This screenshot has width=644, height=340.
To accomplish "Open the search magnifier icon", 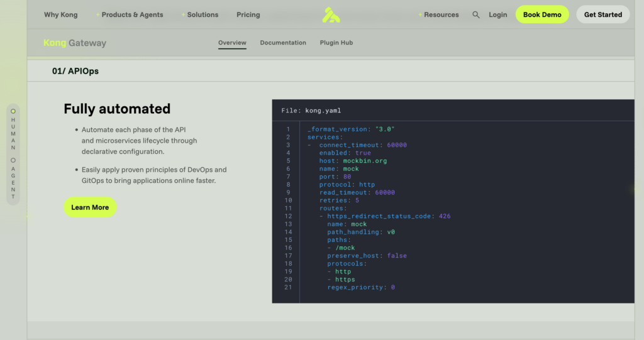I will point(475,15).
